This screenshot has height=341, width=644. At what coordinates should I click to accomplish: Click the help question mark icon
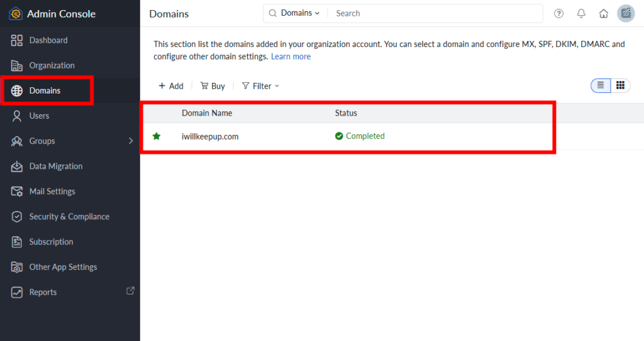pos(558,13)
